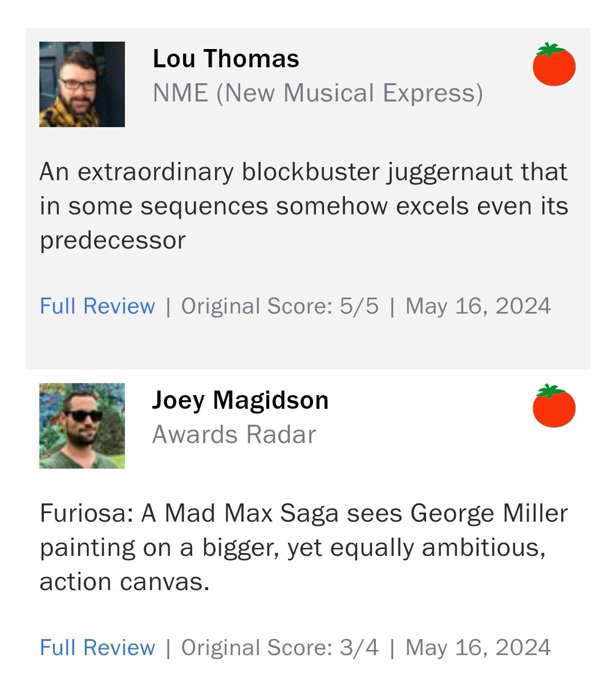The width and height of the screenshot is (616, 691).
Task: Click the May 16, 2024 date on Lou Thomas's review
Action: (478, 306)
